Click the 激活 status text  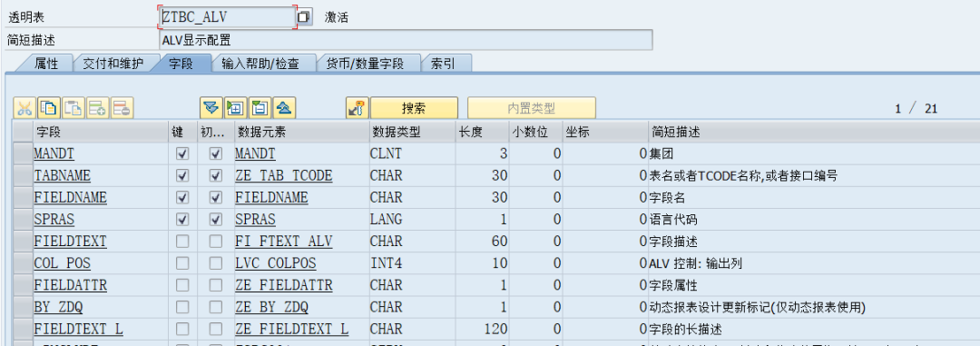point(337,17)
